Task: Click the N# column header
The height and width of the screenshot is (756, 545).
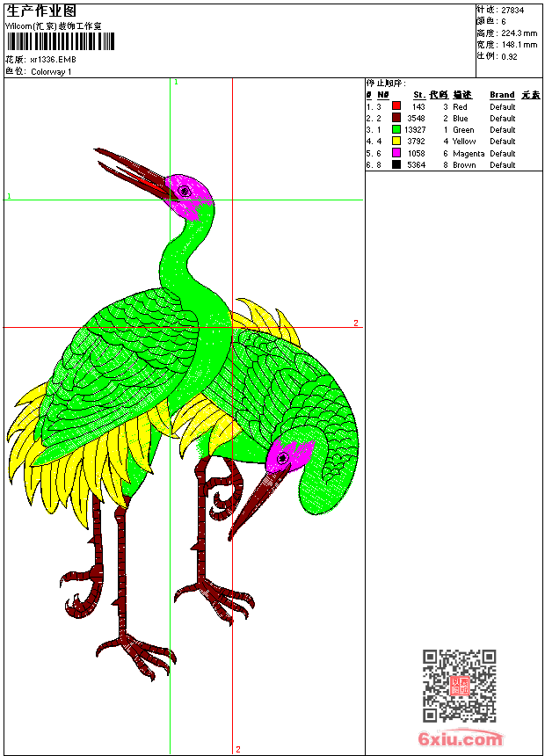Action: tap(383, 95)
